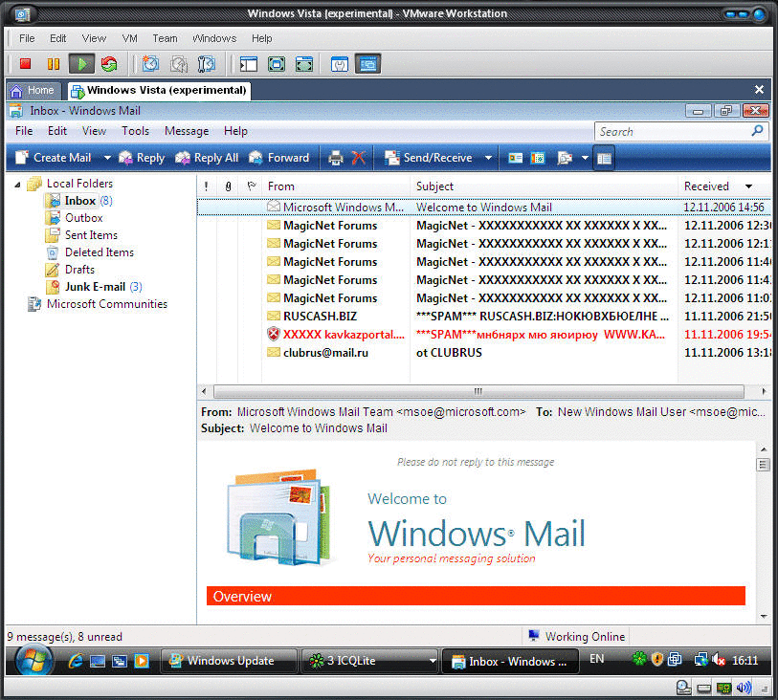Viewport: 778px width, 700px height.
Task: Collapse the Local Folders tree
Action: 17,185
